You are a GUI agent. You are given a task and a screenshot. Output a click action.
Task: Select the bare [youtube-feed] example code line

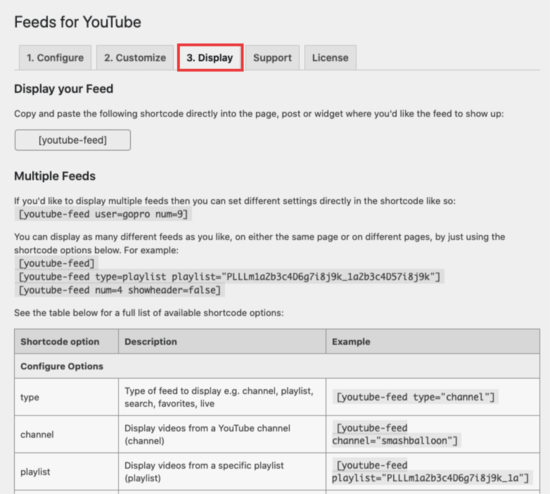click(56, 263)
